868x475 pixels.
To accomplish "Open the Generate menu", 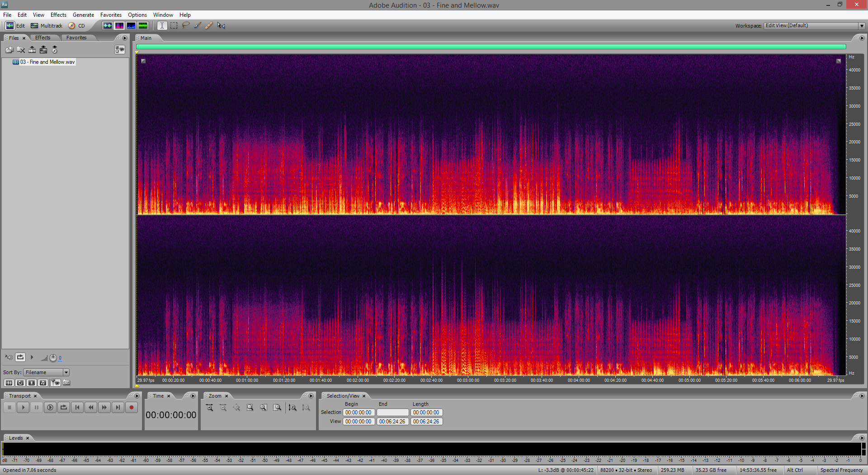I will [83, 15].
